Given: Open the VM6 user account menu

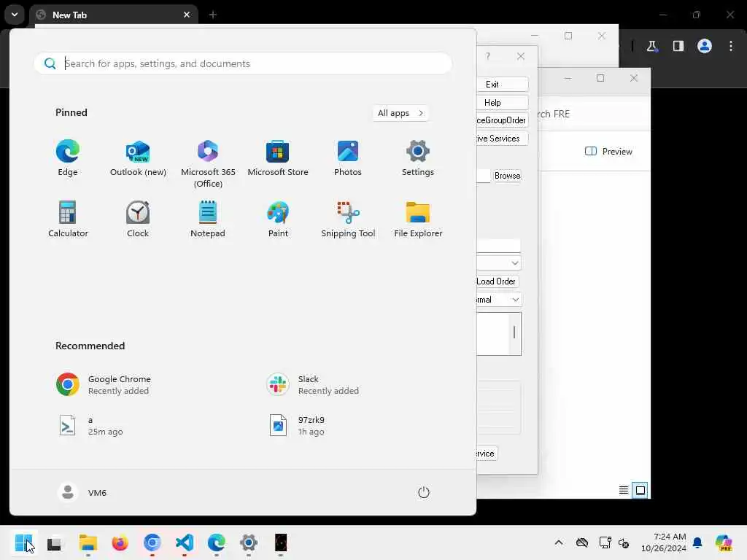Looking at the screenshot, I should 82,492.
